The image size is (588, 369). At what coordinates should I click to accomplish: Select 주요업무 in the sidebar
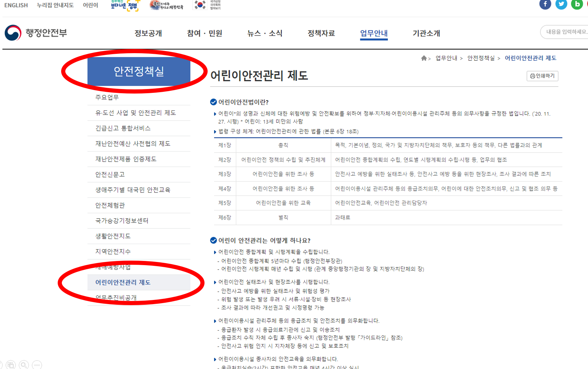(x=139, y=97)
